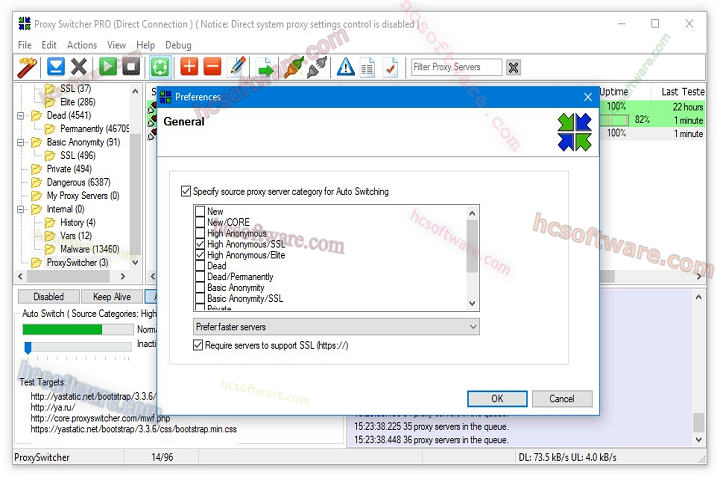
Task: Open the View menu
Action: tap(117, 45)
